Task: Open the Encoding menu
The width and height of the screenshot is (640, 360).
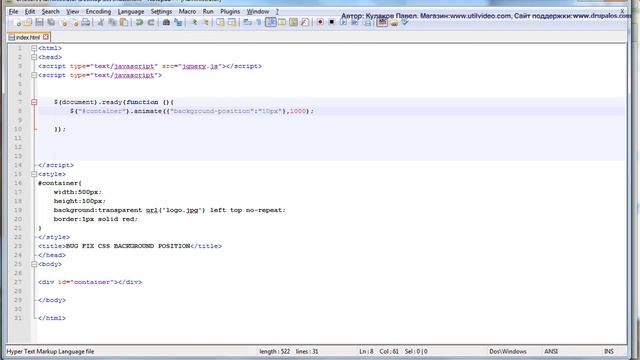Action: (98, 11)
